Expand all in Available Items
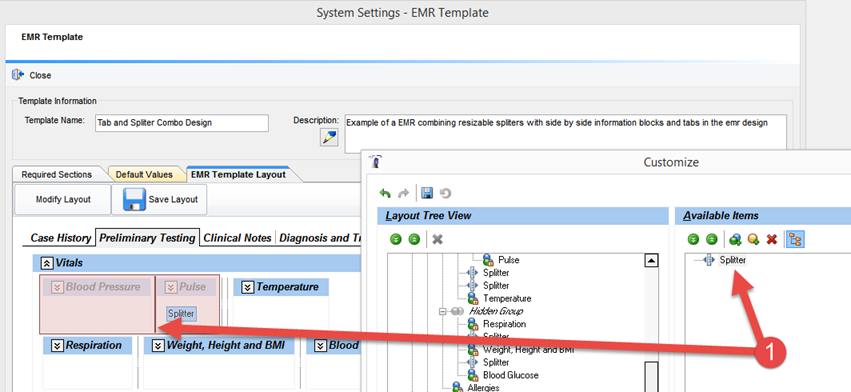Viewport: 851px width, 392px height. [x=693, y=239]
